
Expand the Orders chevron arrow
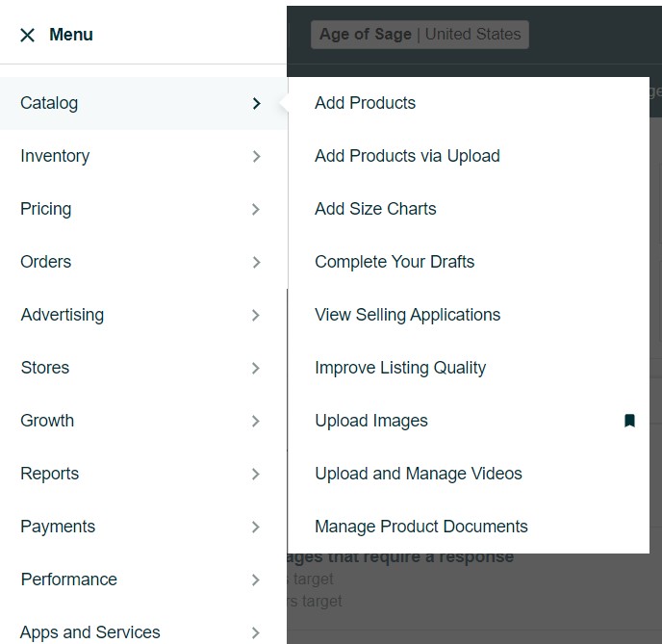coord(256,262)
